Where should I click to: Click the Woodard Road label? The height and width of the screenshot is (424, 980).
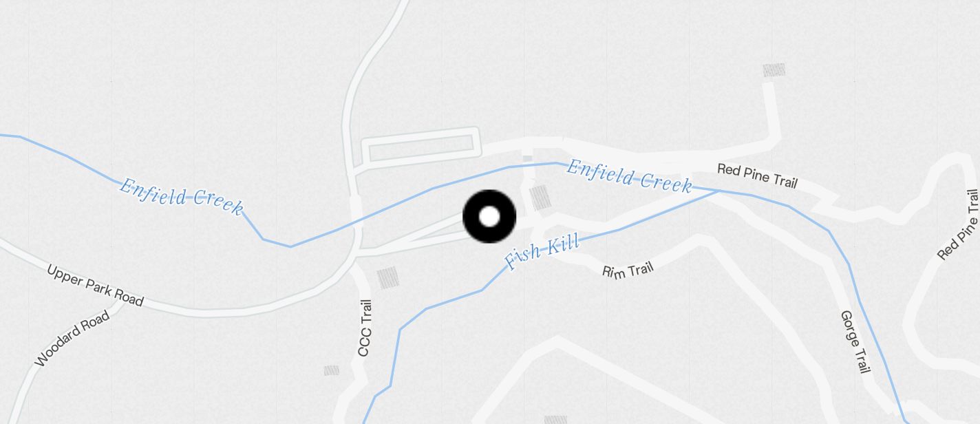click(x=72, y=339)
